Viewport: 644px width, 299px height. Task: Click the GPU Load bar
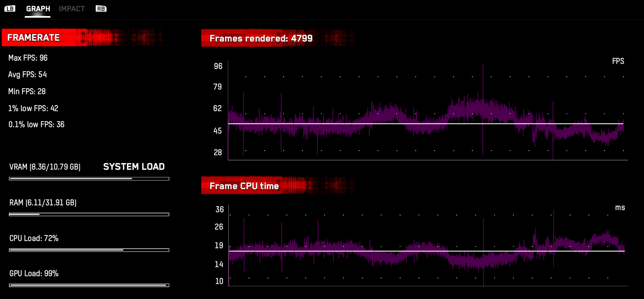(x=89, y=285)
